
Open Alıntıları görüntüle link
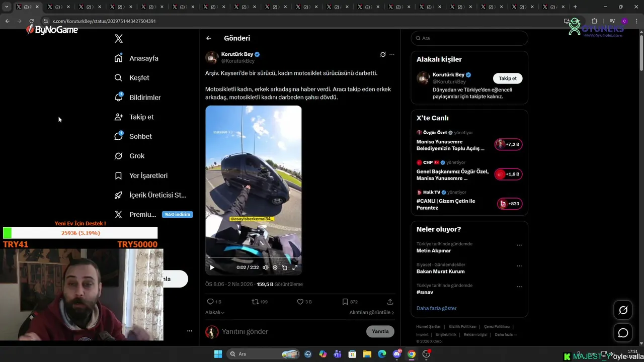tap(372, 312)
